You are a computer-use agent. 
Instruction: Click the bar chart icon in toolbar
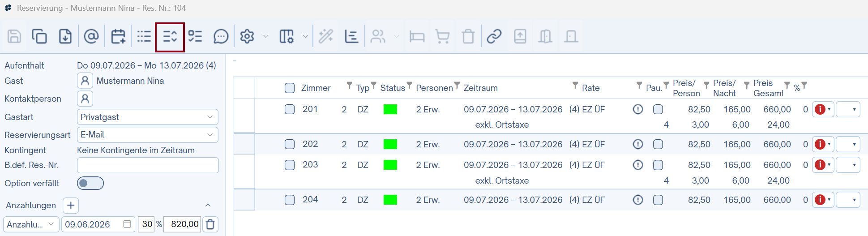tap(351, 36)
